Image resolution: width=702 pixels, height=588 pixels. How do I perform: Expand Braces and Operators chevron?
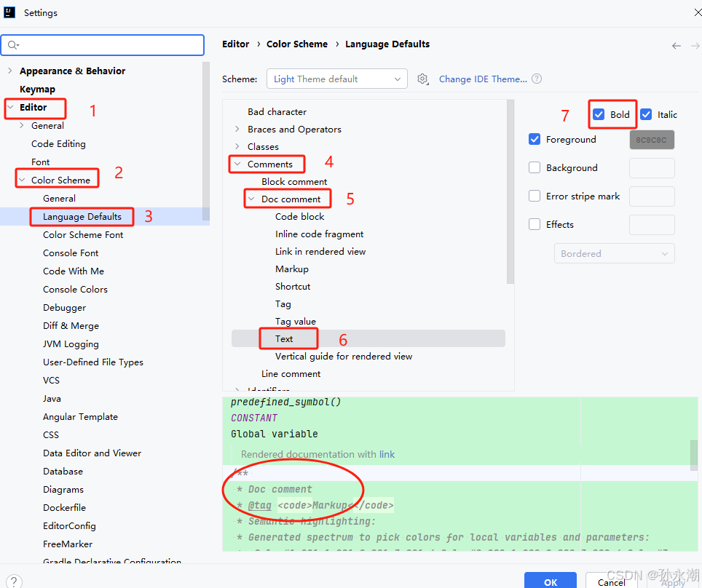tap(237, 129)
